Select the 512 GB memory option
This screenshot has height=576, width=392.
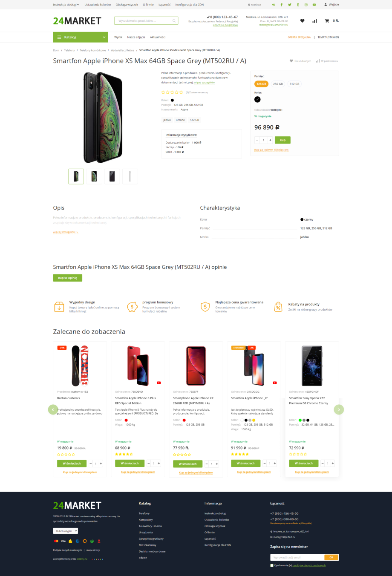click(x=295, y=84)
